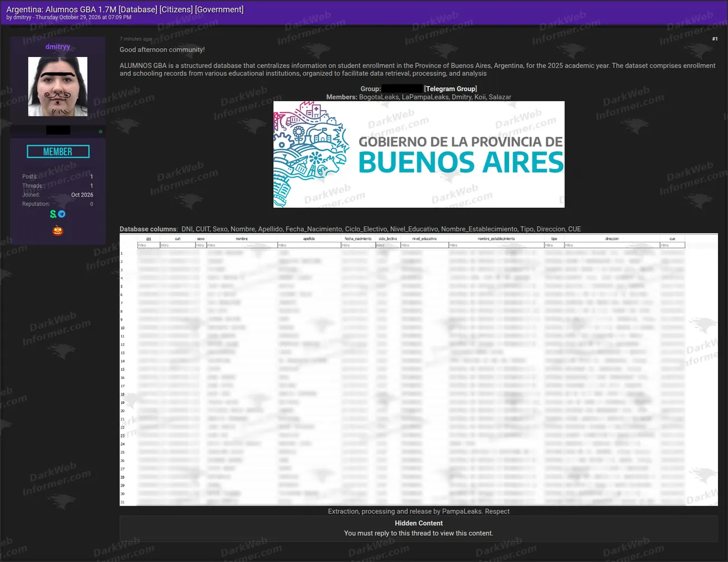The image size is (728, 562).
Task: Click the 'Threads:' label in user stats
Action: click(x=33, y=186)
